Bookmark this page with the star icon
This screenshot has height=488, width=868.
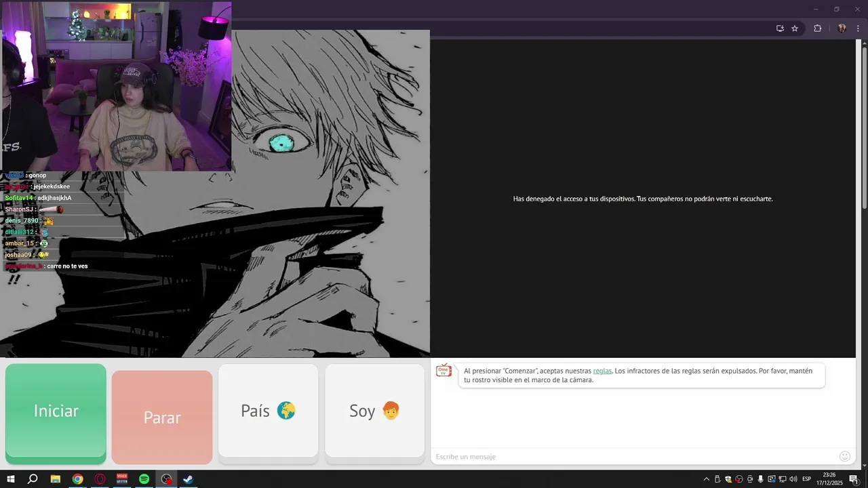(x=795, y=28)
